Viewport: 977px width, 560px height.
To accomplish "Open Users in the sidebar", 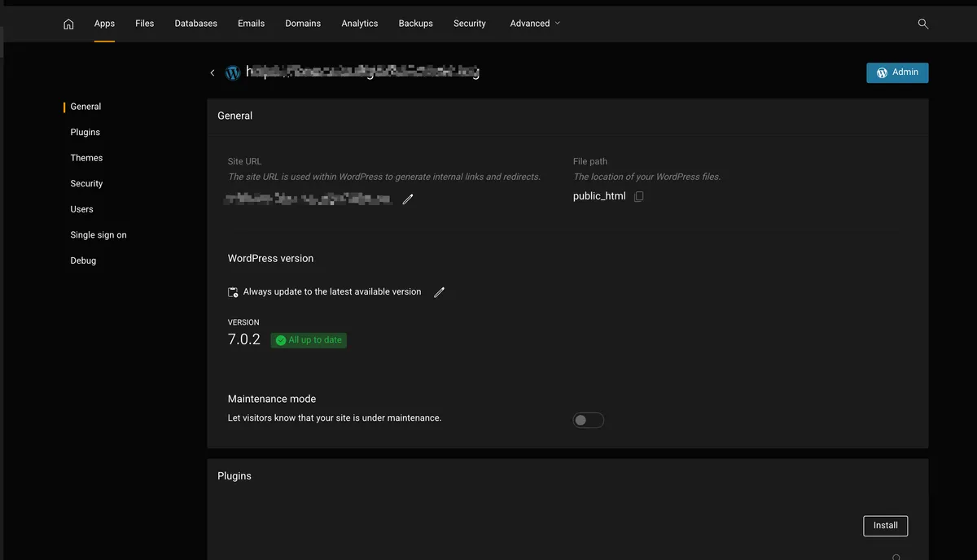I will (81, 209).
